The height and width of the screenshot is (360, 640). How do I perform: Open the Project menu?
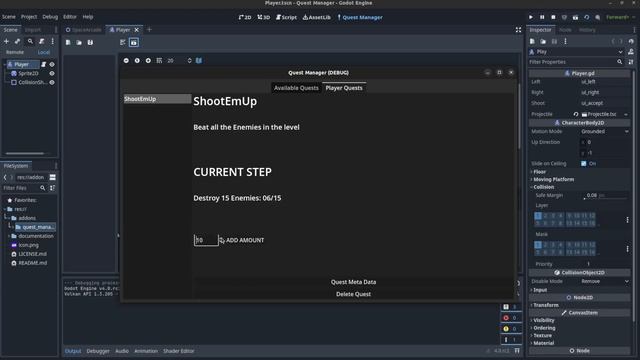(29, 17)
